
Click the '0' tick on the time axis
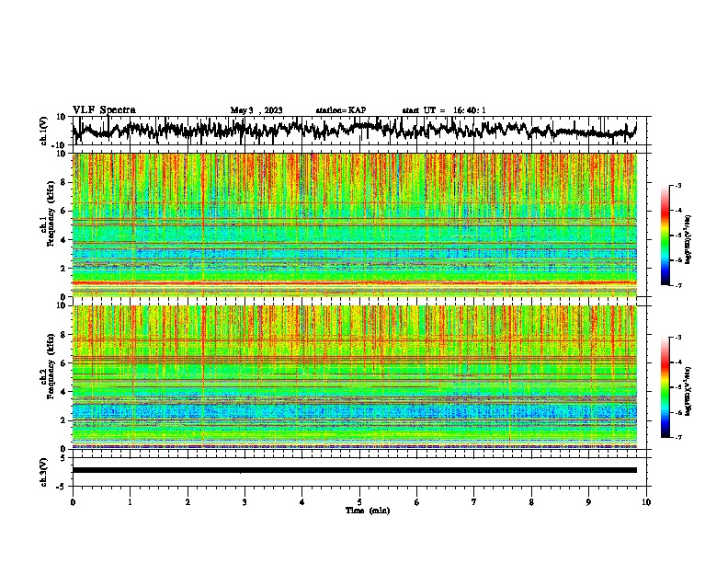point(73,502)
